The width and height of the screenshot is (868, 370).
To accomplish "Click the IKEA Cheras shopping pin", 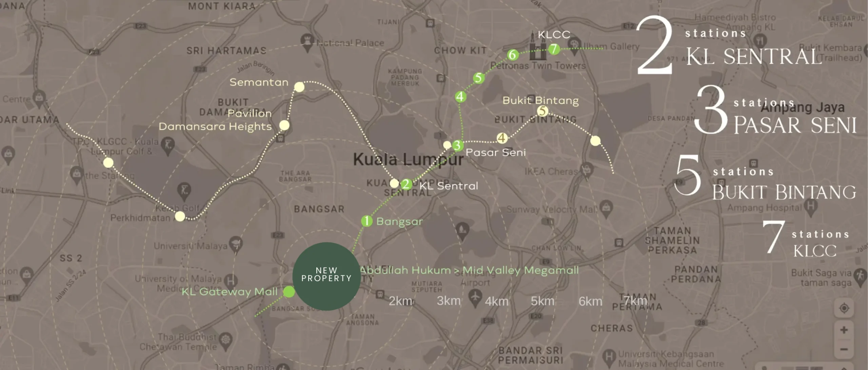I will point(587,169).
